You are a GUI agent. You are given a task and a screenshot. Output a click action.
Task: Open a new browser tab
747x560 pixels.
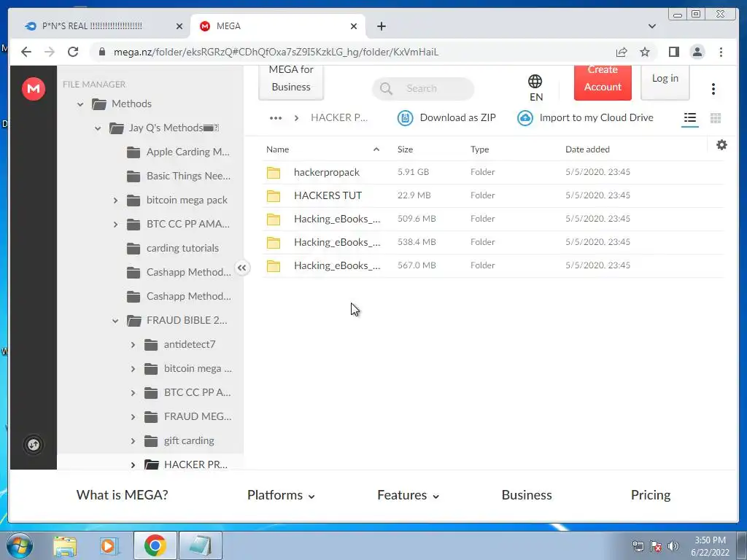pos(381,26)
